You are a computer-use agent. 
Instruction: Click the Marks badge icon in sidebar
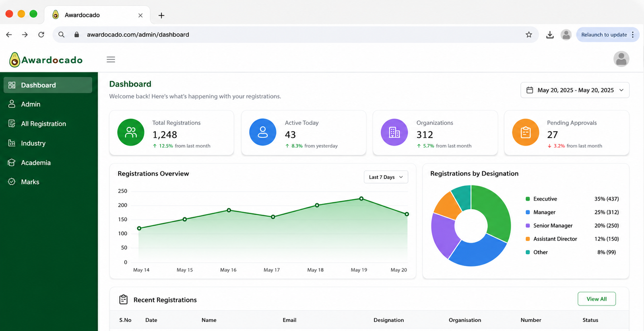pos(12,182)
